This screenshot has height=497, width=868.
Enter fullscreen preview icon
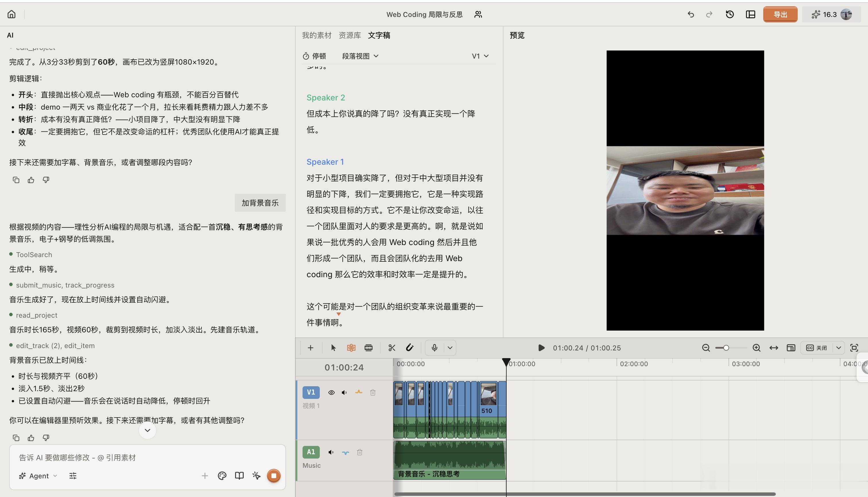[x=854, y=348]
